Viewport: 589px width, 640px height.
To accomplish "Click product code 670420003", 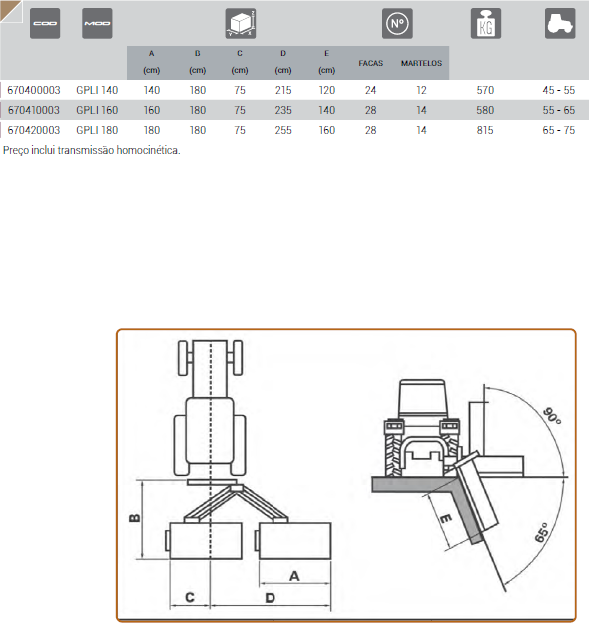I will [34, 130].
